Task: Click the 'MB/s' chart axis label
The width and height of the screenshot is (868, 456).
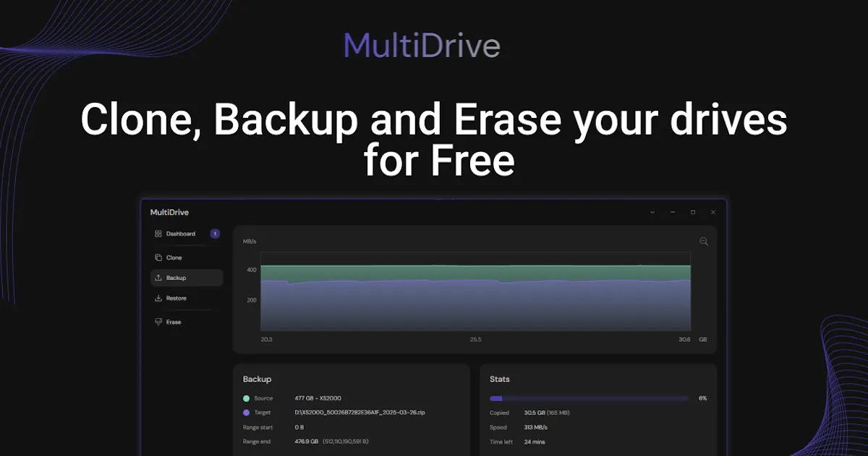Action: pos(250,241)
